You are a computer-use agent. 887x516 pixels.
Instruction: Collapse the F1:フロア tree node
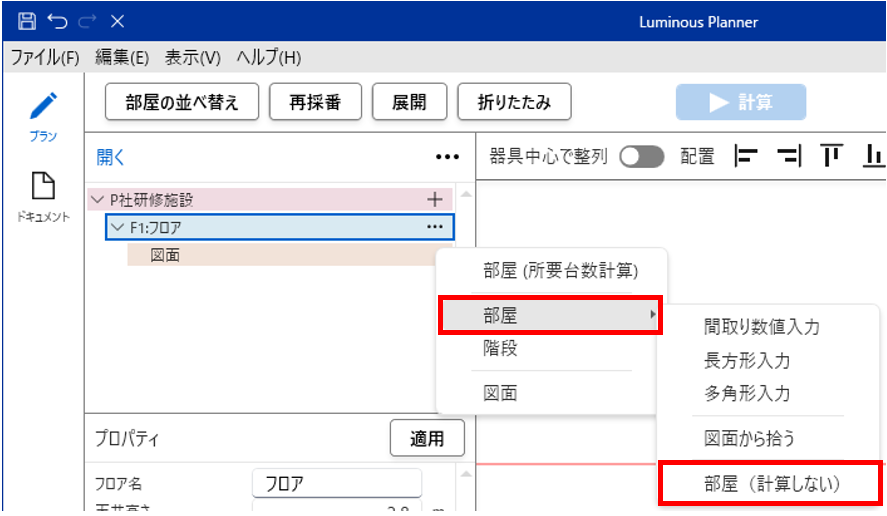(117, 228)
